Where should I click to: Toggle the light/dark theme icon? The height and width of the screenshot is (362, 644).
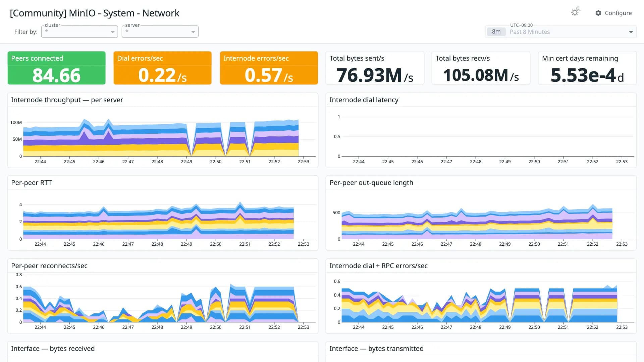pos(576,12)
